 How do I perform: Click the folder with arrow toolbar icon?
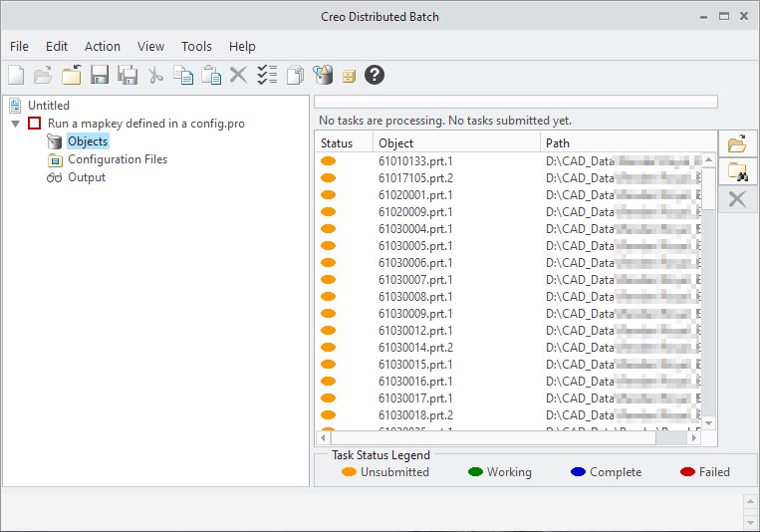pyautogui.click(x=72, y=75)
